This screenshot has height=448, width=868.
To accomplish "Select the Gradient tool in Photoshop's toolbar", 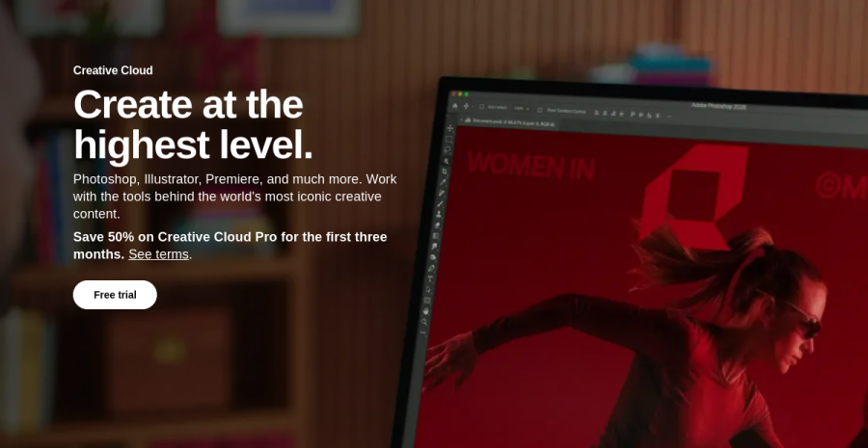I will (436, 236).
